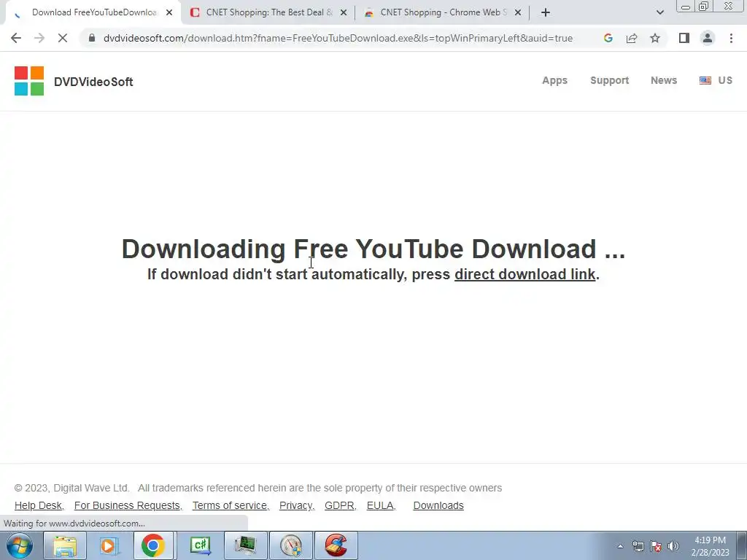The image size is (747, 560).
Task: Open the gauge shield app in taskbar
Action: click(291, 545)
